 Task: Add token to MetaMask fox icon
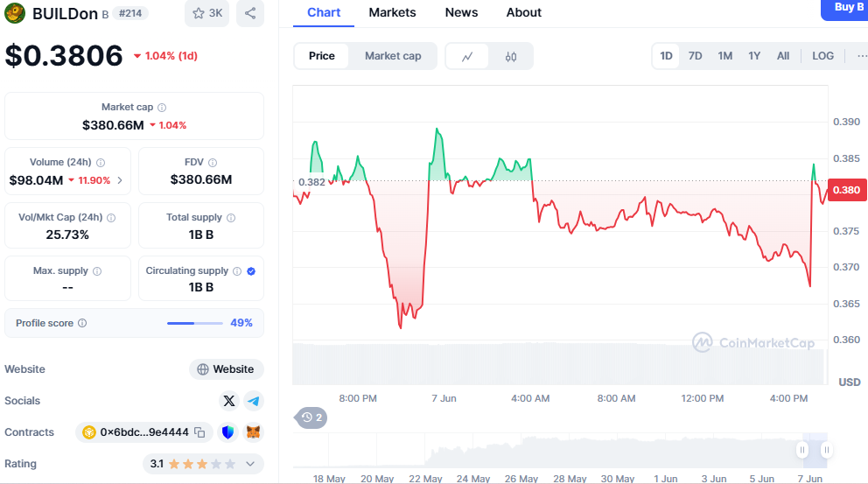(x=254, y=432)
